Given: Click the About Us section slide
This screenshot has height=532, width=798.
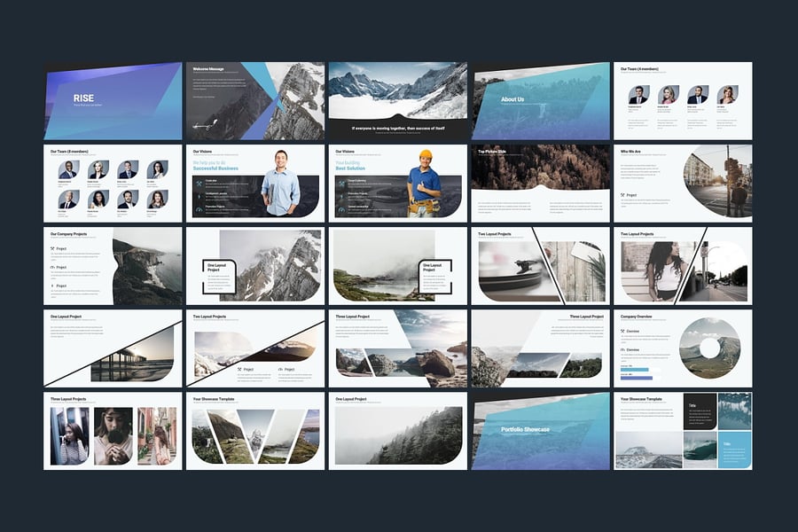Looking at the screenshot, I should coord(540,100).
